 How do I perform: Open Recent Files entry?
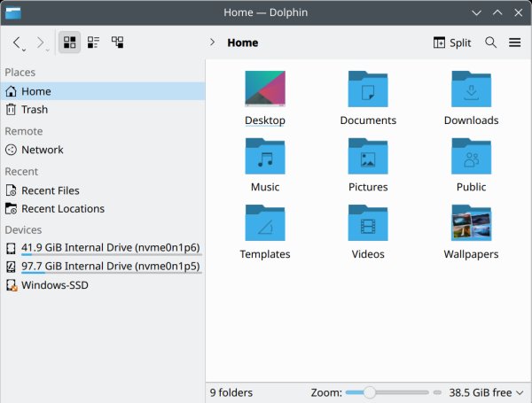(103, 190)
